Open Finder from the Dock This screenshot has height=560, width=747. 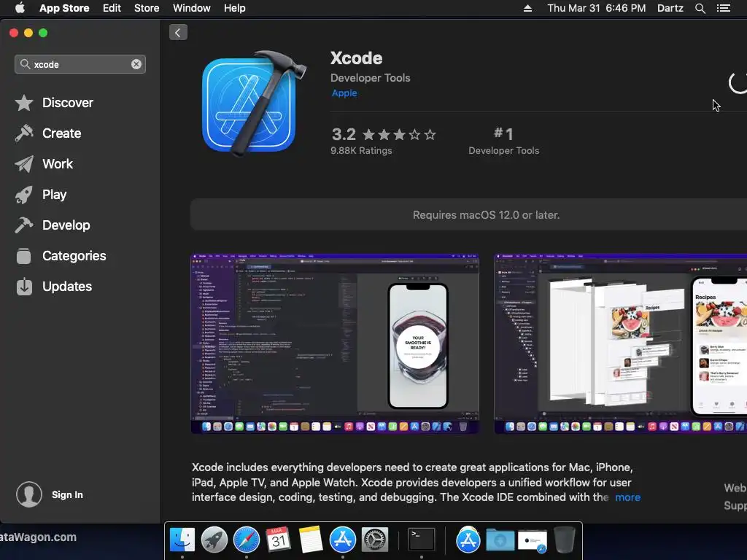click(x=182, y=540)
